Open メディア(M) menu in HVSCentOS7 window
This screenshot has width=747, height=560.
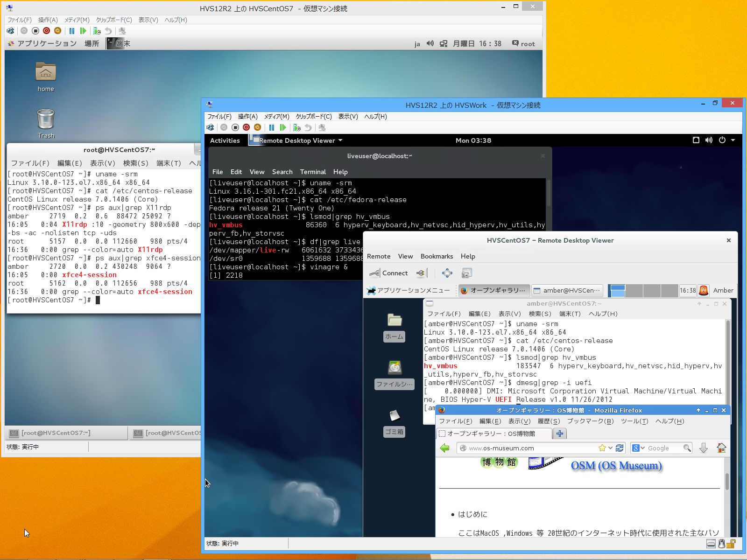(77, 20)
